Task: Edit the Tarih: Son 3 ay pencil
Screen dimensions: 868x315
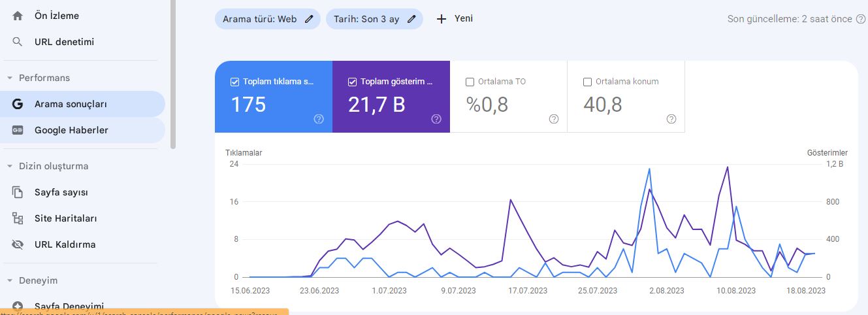Action: [411, 19]
